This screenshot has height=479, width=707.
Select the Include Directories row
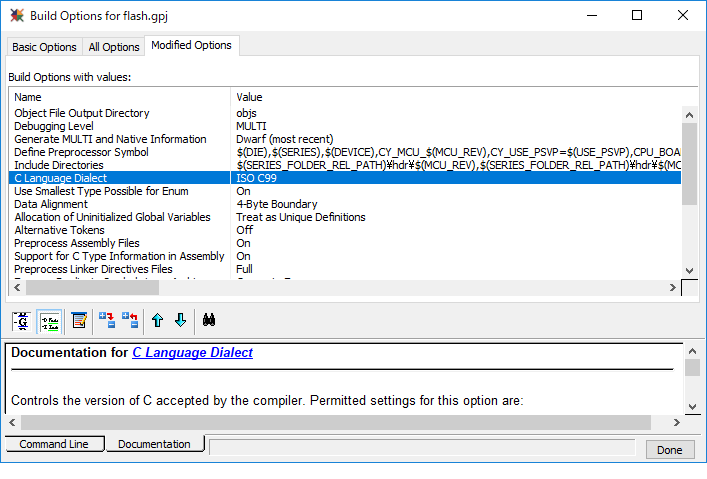tap(345, 165)
